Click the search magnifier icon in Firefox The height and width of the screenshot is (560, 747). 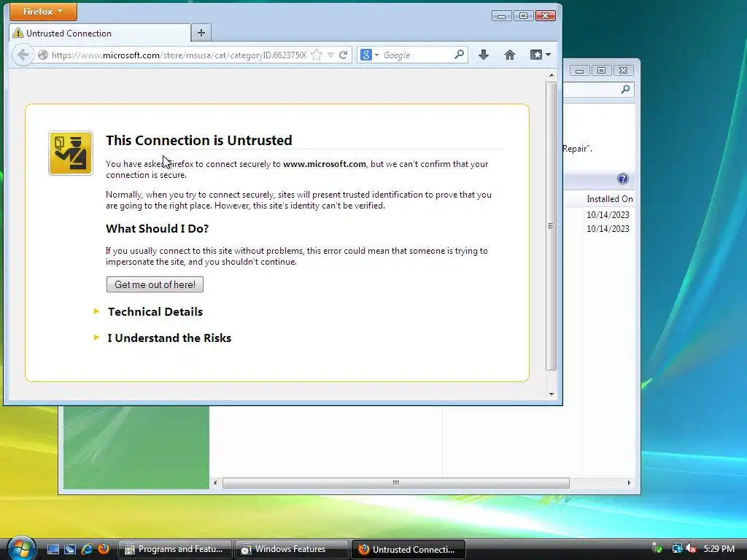[x=460, y=55]
